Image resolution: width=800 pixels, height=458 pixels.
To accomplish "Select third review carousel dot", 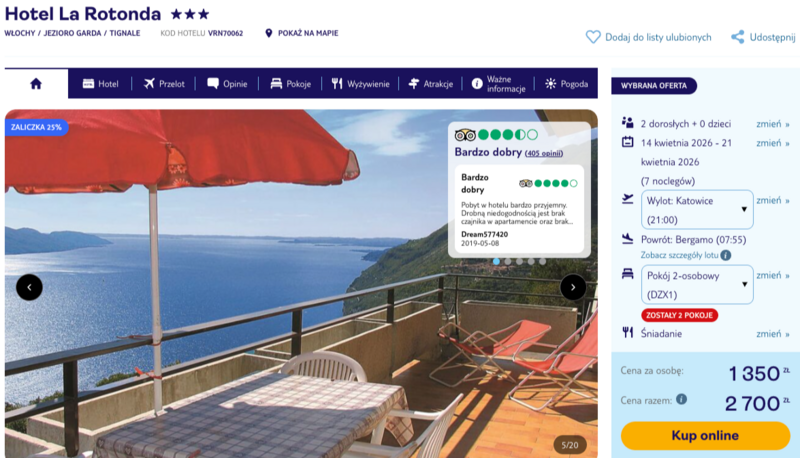I will coord(519,262).
